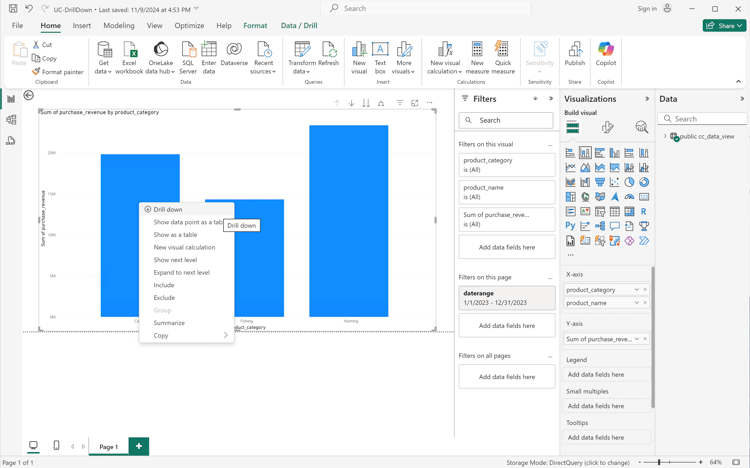
Task: Select the donut chart visual icon
Action: (644, 182)
